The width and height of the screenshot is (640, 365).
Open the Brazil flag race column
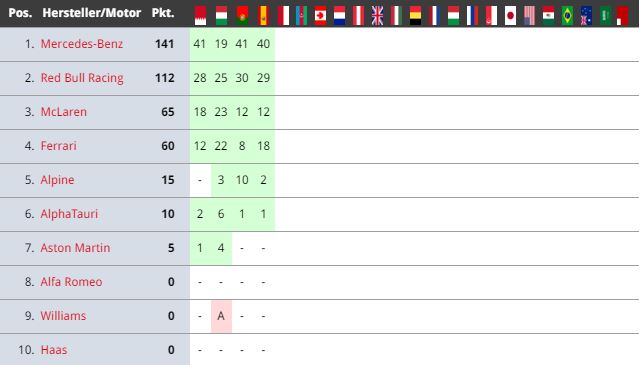(x=567, y=16)
